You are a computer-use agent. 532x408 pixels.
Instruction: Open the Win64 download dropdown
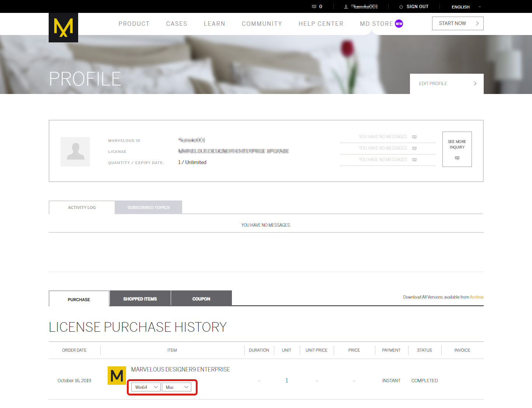pyautogui.click(x=146, y=387)
